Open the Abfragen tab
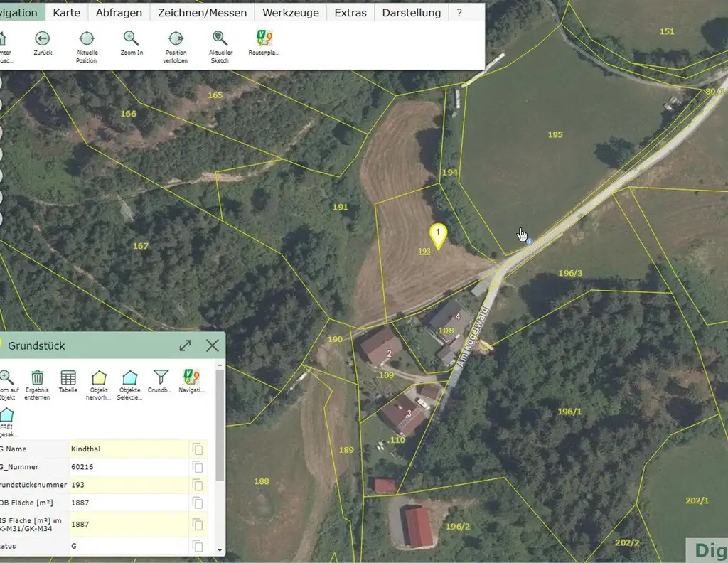728x563 pixels. 119,13
